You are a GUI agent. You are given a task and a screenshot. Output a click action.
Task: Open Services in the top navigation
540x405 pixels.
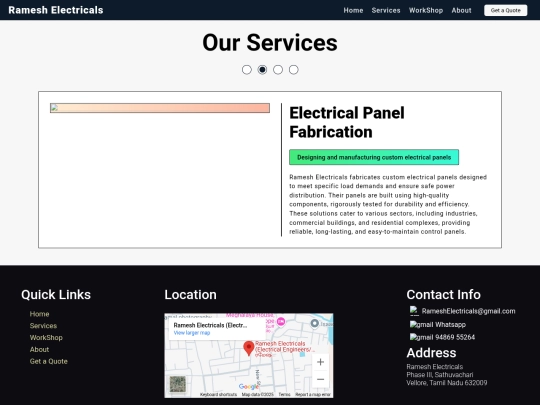point(386,10)
